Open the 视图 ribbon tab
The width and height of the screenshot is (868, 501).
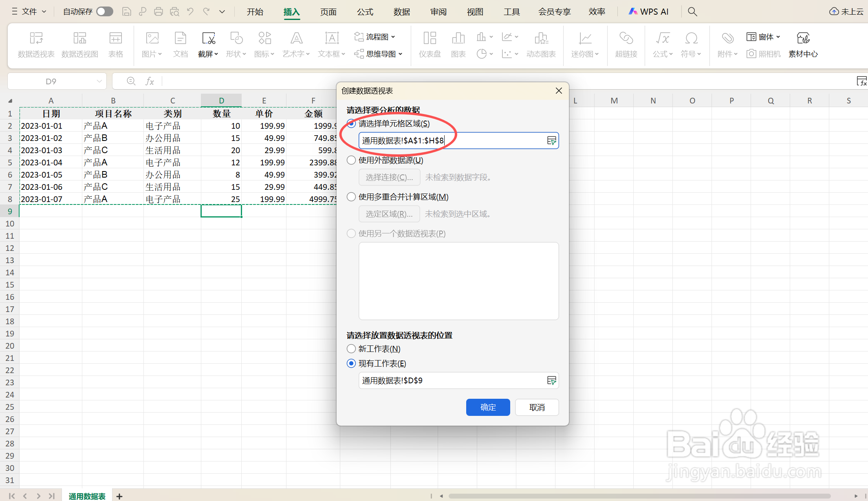pyautogui.click(x=474, y=11)
